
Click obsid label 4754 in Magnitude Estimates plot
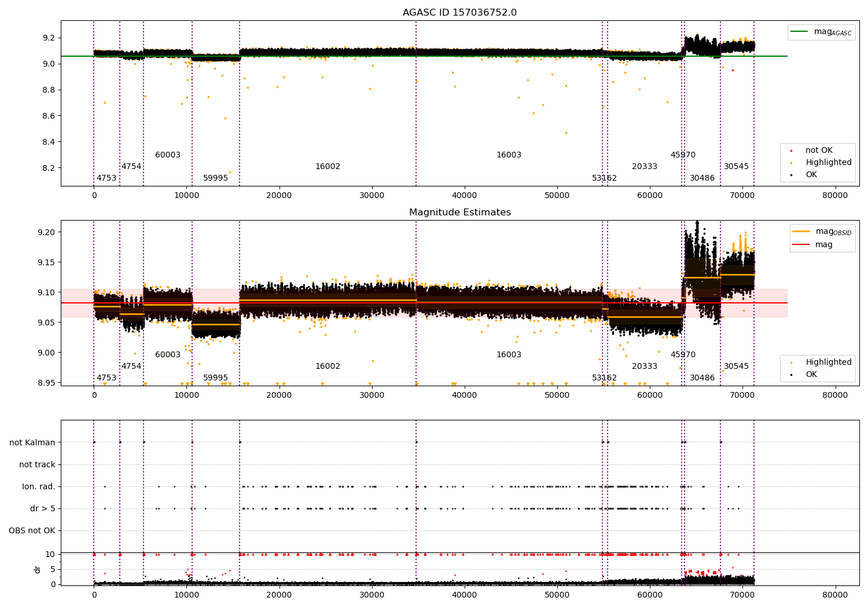click(131, 366)
